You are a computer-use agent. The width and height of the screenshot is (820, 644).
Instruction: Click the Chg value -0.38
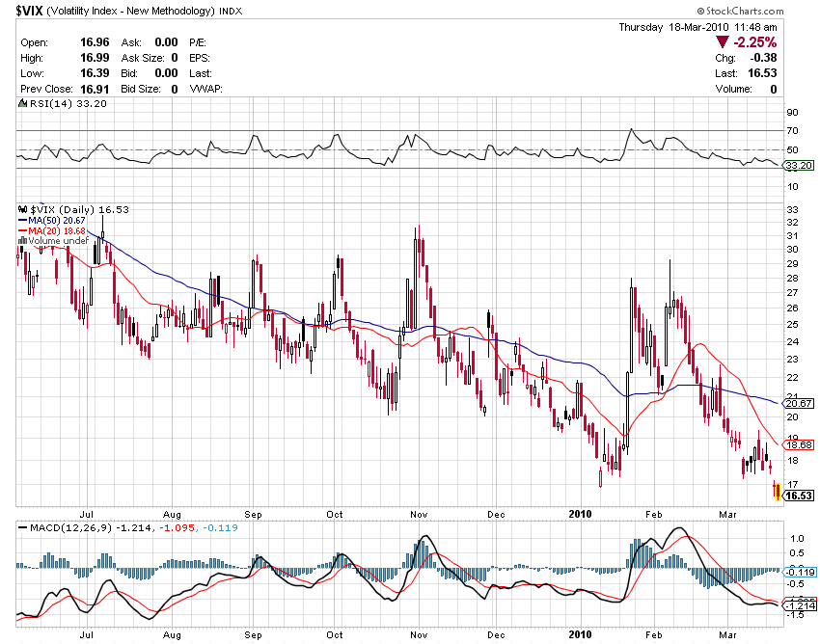pos(763,58)
